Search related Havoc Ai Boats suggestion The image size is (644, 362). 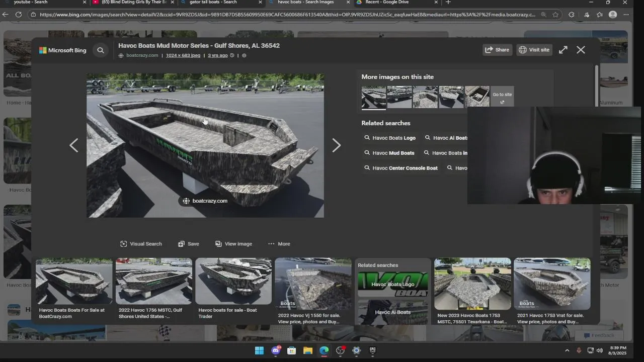point(446,138)
